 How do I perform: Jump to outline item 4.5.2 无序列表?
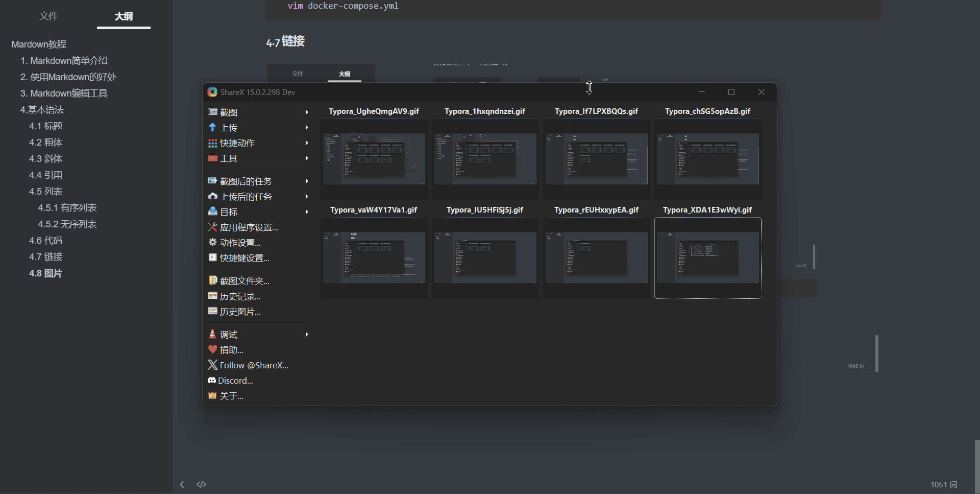[67, 224]
